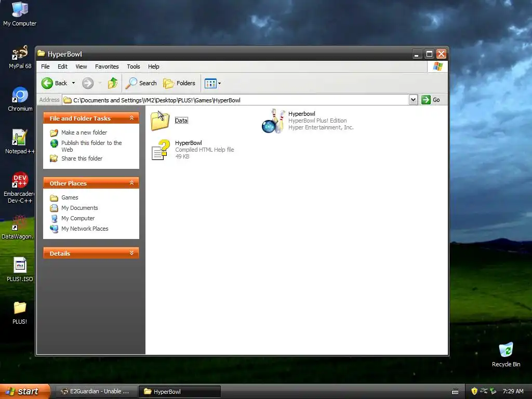Go to My Network Places link

(x=85, y=229)
